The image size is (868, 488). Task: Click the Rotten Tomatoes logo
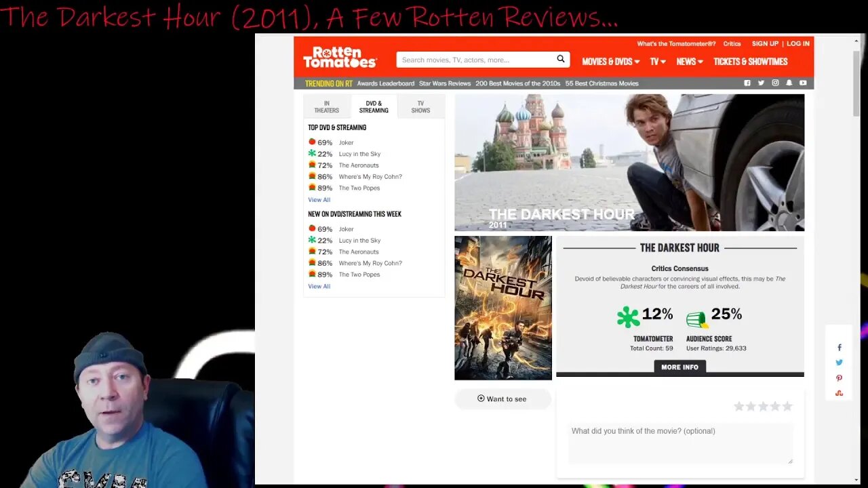(340, 58)
